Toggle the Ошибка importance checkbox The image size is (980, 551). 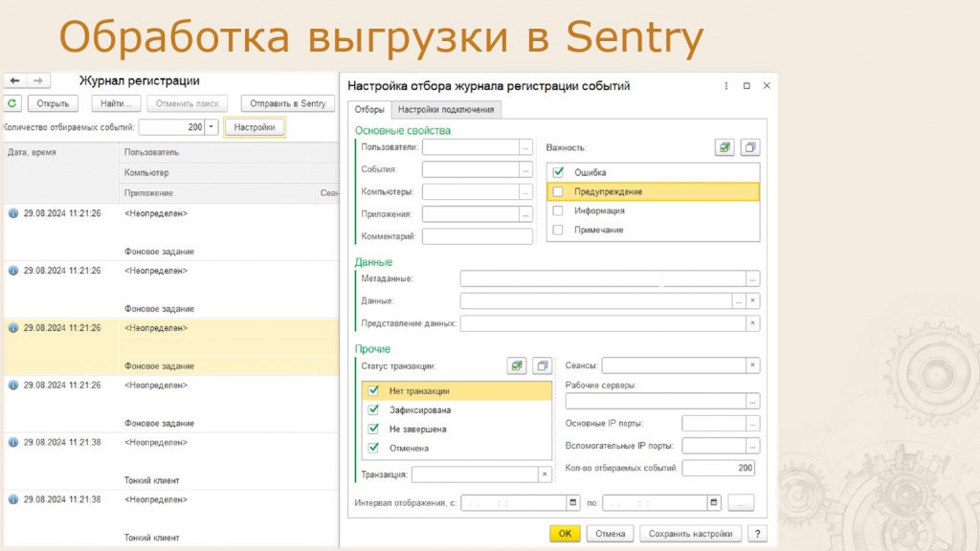point(558,172)
